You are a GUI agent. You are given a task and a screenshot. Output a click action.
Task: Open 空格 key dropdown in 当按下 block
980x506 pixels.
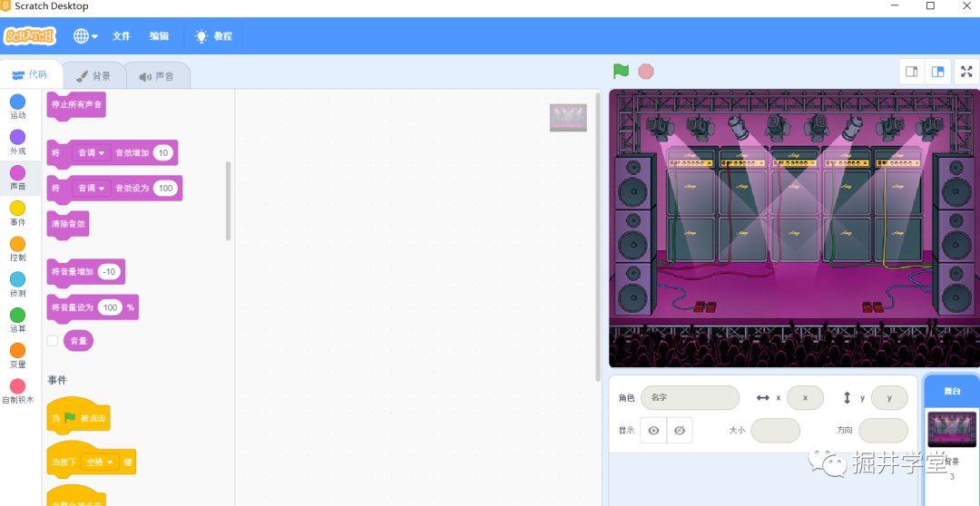[x=100, y=462]
